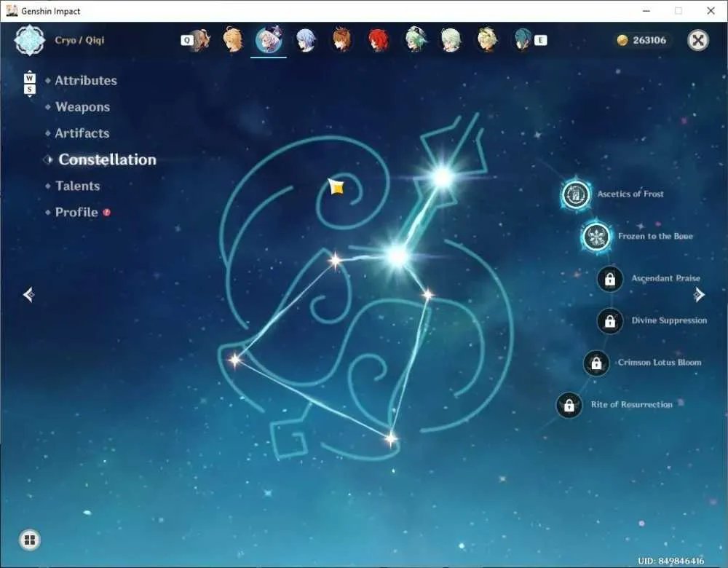The height and width of the screenshot is (568, 728).
Task: Click the Cryo element emblem beside Qiqi's name
Action: 30,40
